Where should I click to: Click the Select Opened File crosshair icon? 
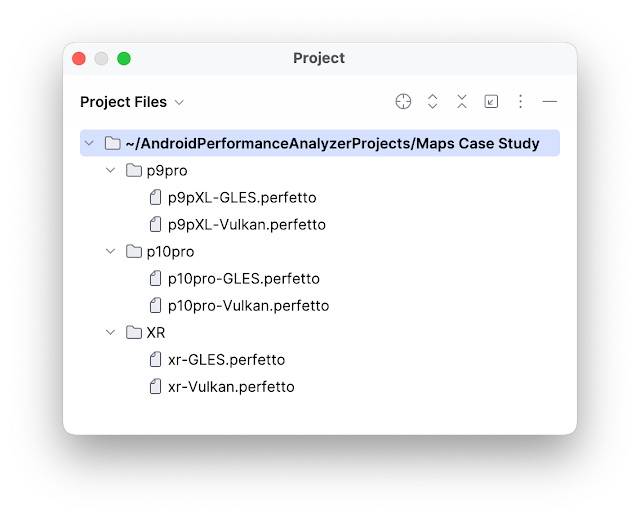pyautogui.click(x=403, y=101)
